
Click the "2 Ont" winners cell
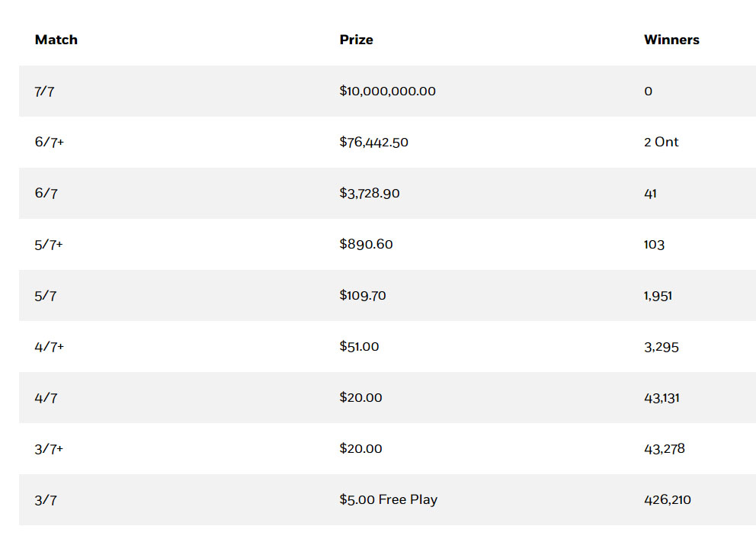[661, 143]
